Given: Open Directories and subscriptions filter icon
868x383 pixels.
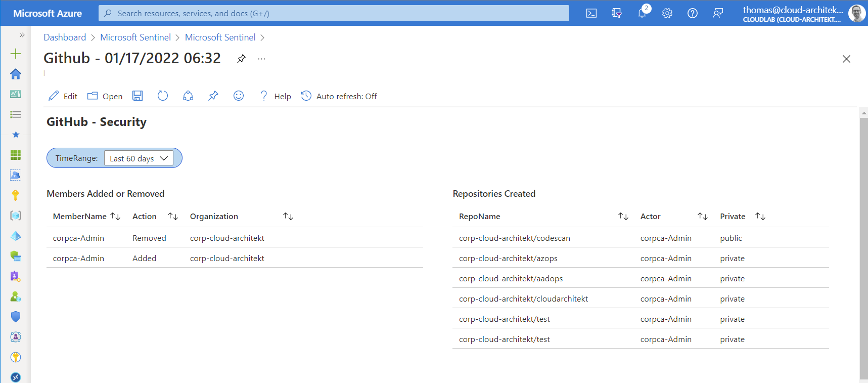Looking at the screenshot, I should 617,13.
